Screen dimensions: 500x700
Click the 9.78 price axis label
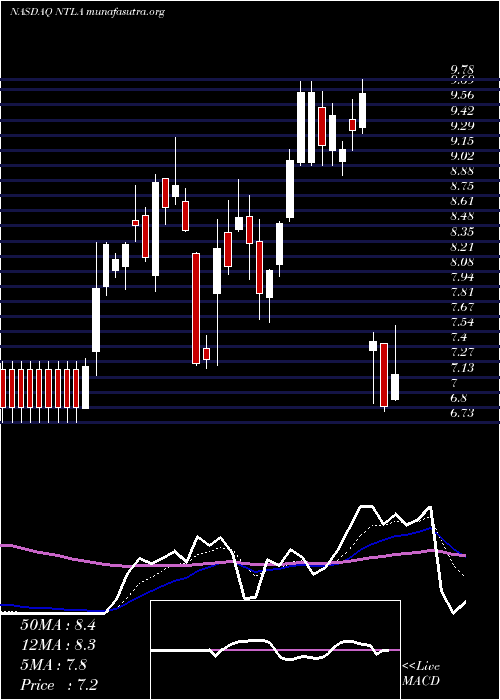tap(462, 70)
